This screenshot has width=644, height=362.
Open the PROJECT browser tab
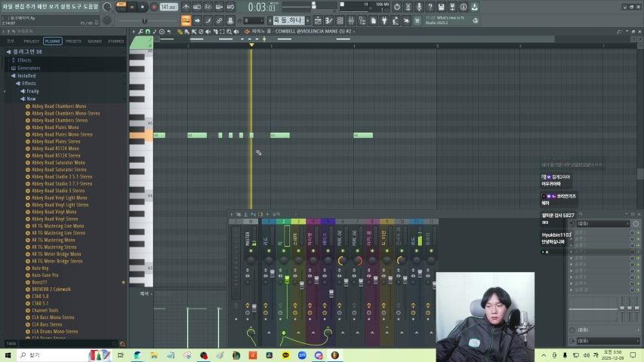pos(32,41)
